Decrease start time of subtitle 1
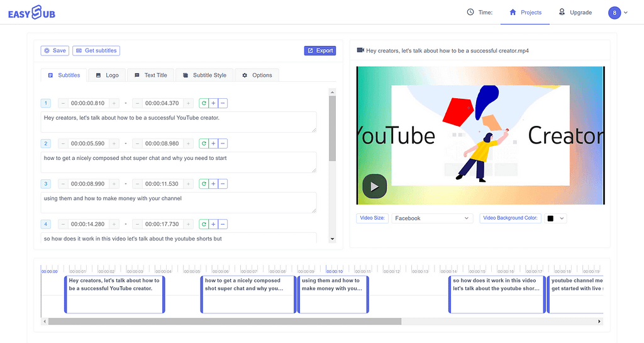 tap(63, 103)
